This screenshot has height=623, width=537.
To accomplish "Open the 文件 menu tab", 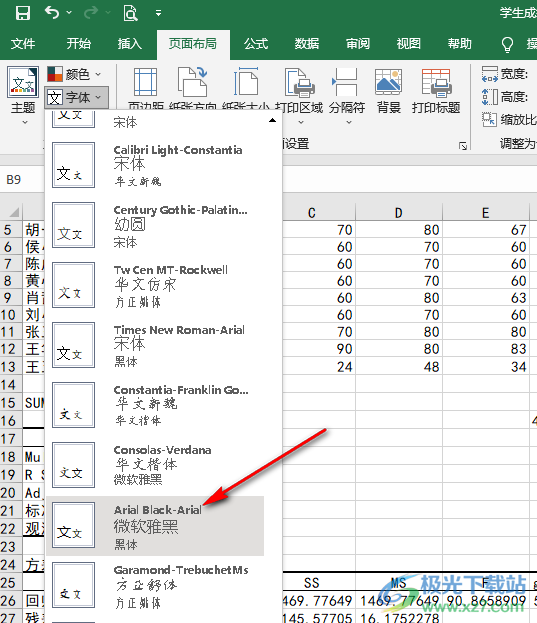I will coord(23,43).
